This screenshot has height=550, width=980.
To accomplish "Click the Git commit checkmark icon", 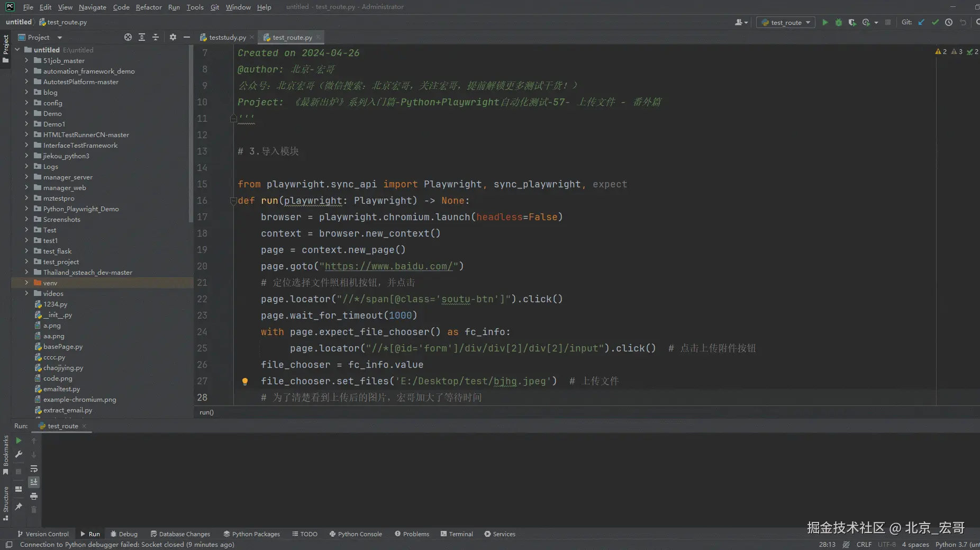I will pyautogui.click(x=935, y=22).
